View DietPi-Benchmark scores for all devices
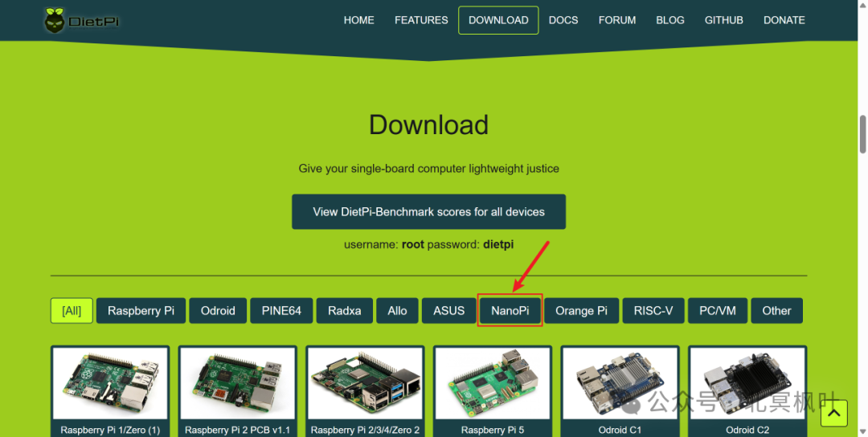Image resolution: width=868 pixels, height=437 pixels. click(428, 212)
